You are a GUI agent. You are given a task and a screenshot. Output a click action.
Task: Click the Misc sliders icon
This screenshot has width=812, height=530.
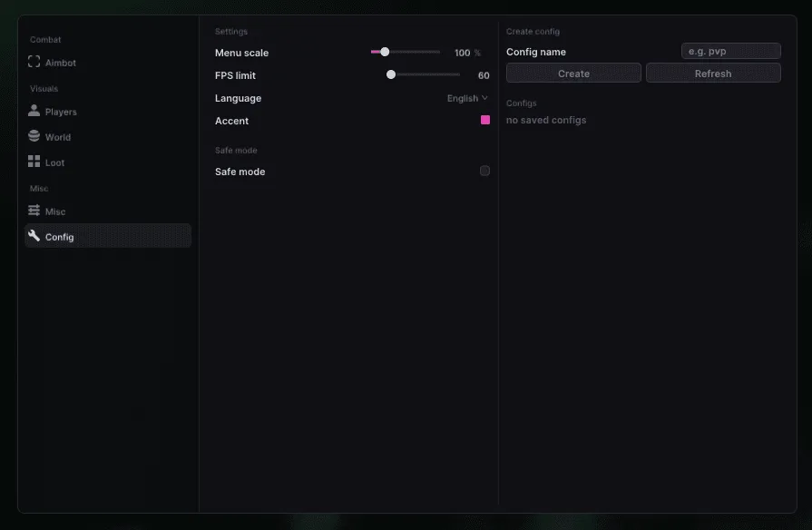(34, 210)
